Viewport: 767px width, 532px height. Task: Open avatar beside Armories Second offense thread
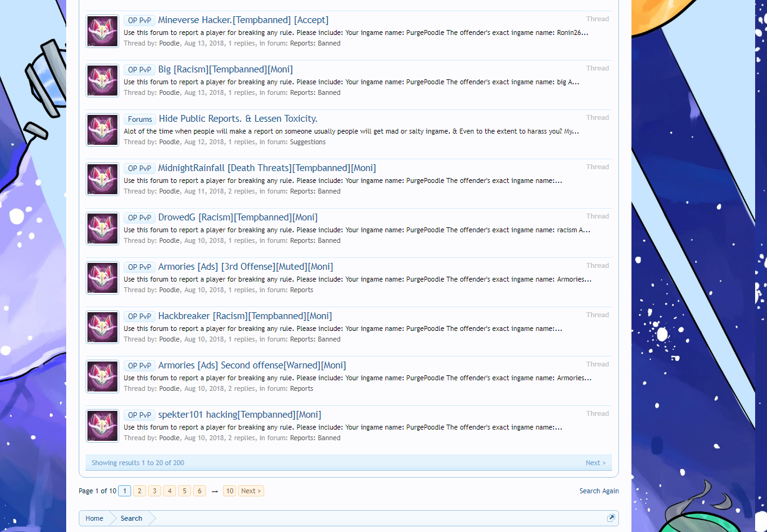102,377
